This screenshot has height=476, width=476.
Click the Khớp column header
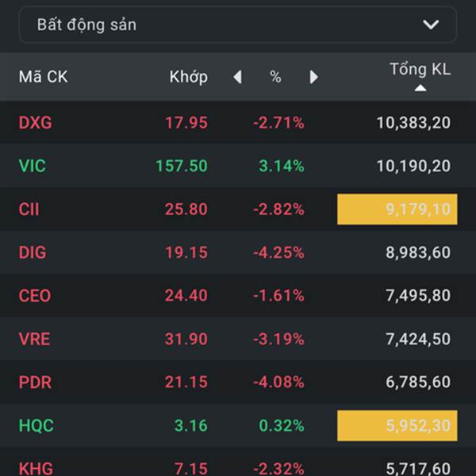pyautogui.click(x=188, y=77)
